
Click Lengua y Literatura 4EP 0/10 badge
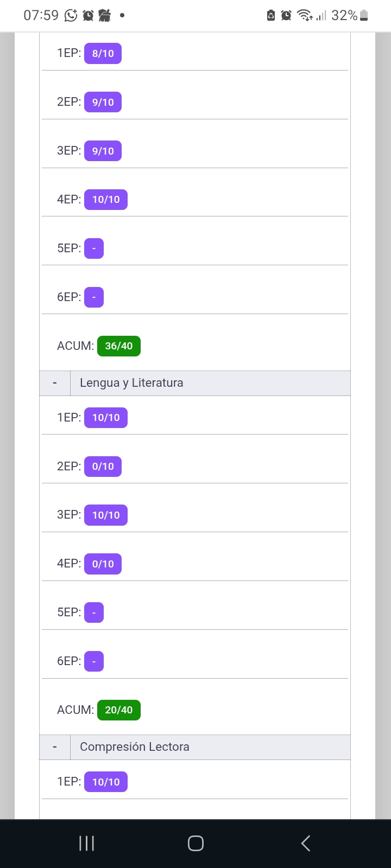(103, 564)
